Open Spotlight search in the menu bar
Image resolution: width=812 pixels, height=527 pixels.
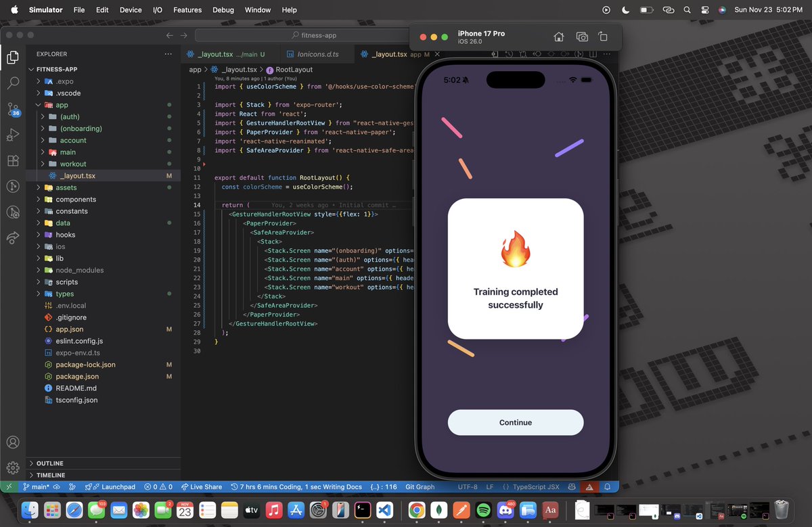pyautogui.click(x=687, y=10)
